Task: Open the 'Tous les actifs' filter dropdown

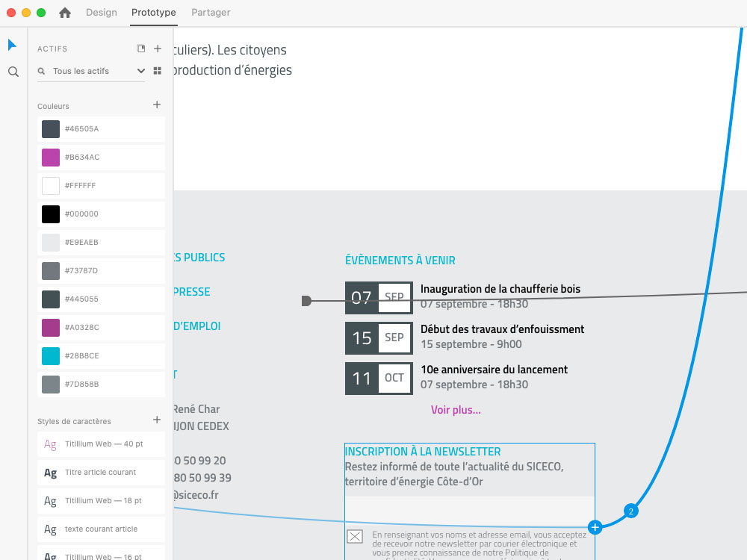Action: coord(140,71)
